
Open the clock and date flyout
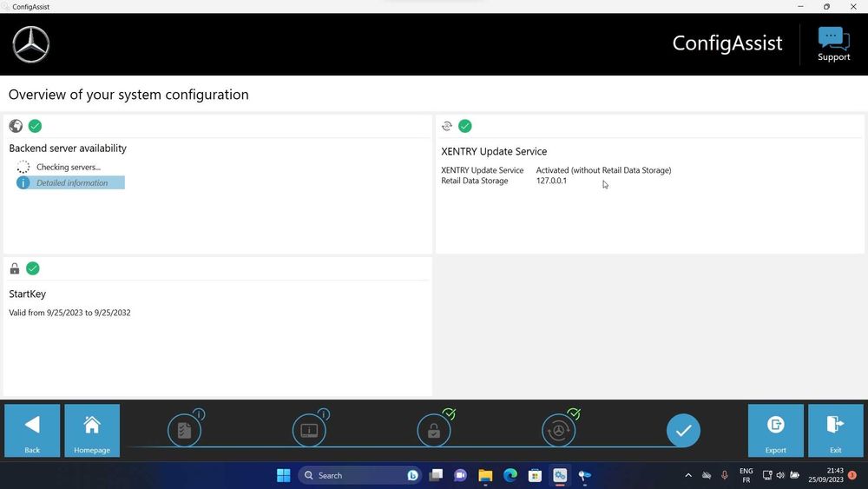(x=825, y=475)
